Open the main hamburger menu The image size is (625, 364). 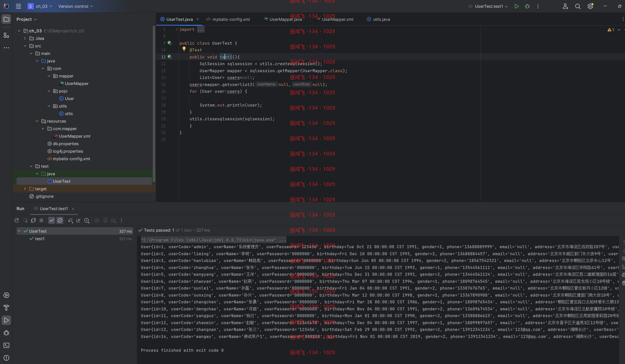pos(18,6)
